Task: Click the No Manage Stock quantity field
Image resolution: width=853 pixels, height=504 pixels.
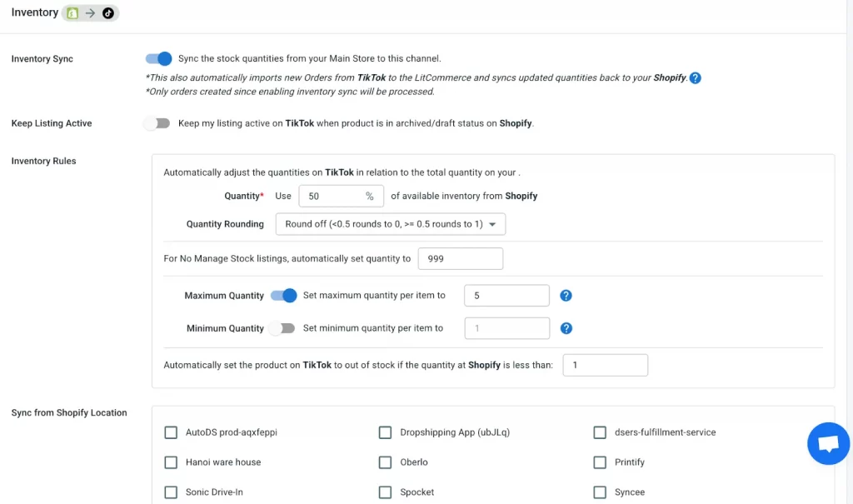Action: 460,259
